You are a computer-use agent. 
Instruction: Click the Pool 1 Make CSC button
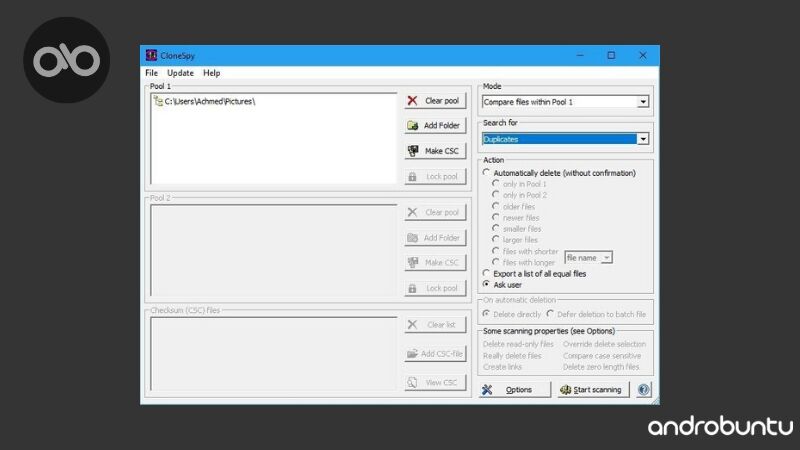(435, 151)
